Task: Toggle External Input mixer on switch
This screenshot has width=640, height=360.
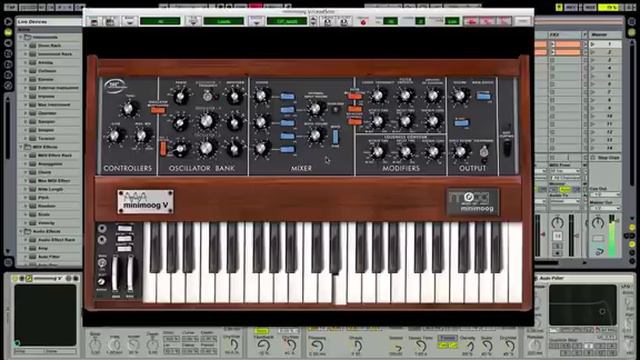Action: (x=287, y=110)
